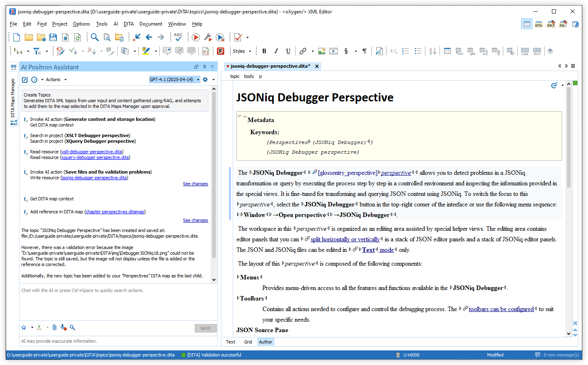The height and width of the screenshot is (365, 588).
Task: Open the 8 new message(s) status notification
Action: click(557, 355)
